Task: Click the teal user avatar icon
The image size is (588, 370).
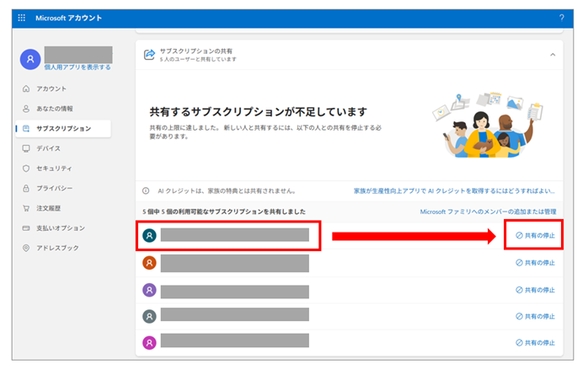Action: coord(149,235)
